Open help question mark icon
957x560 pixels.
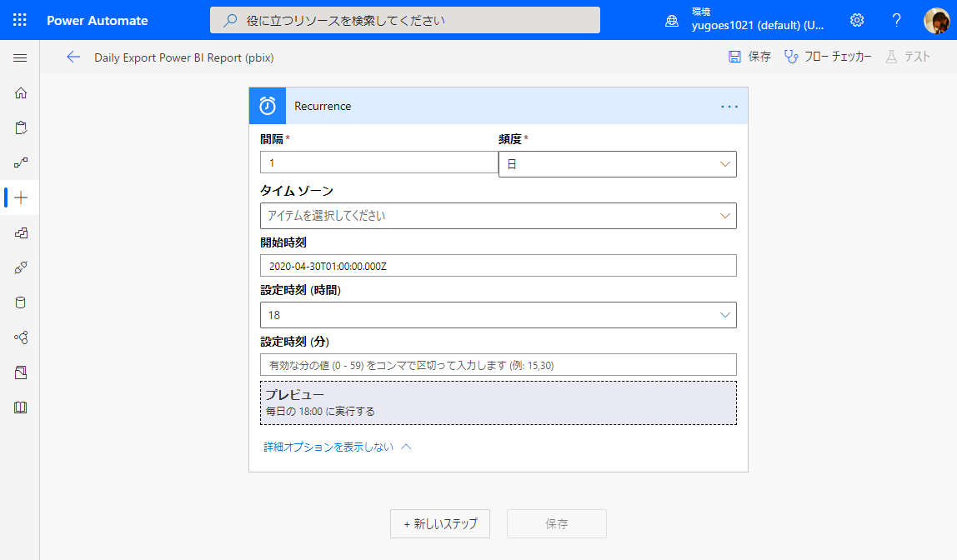click(896, 20)
